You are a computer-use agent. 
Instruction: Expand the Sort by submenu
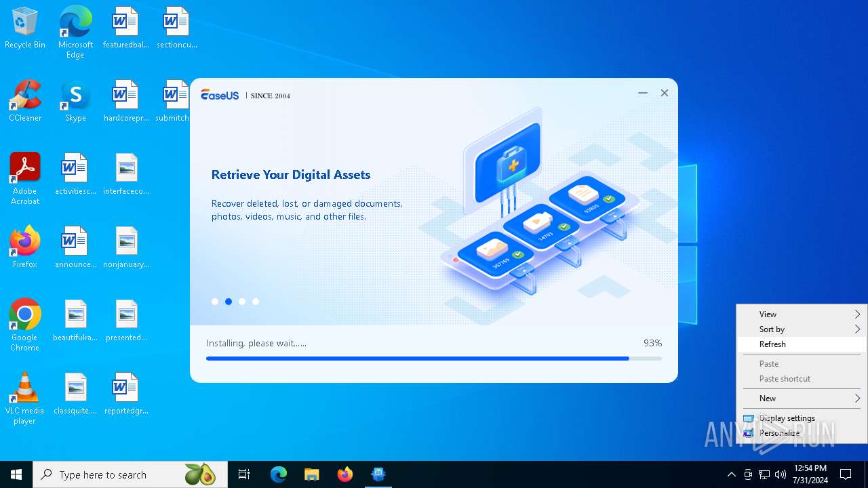point(802,329)
